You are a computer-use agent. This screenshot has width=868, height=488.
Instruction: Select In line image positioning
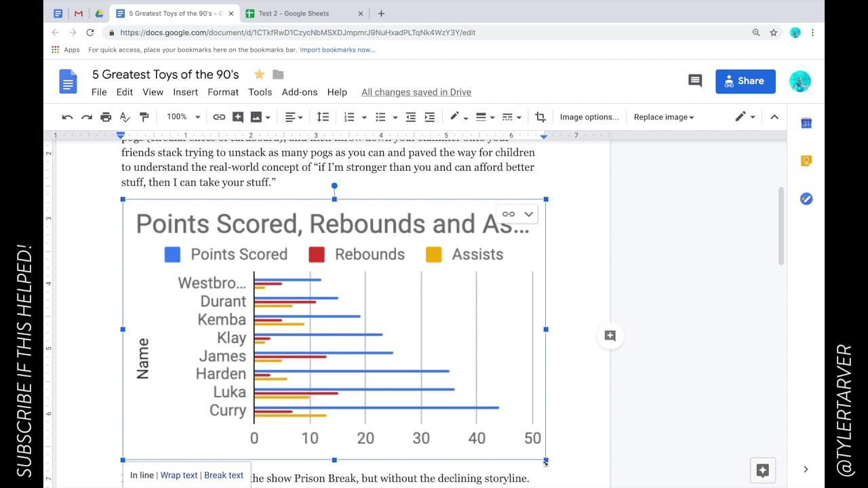tap(142, 475)
